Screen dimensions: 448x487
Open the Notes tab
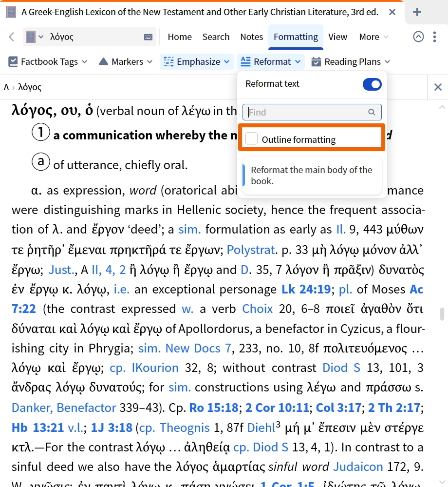click(x=252, y=37)
